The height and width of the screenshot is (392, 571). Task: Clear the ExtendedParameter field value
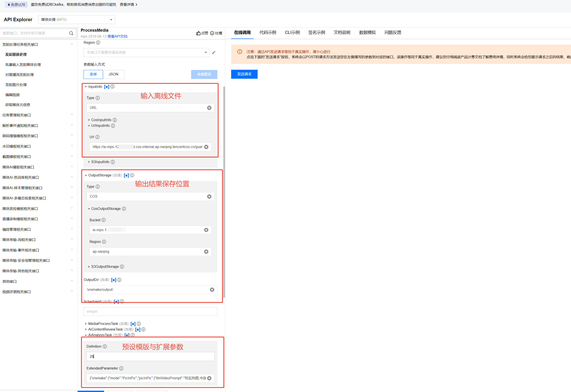pos(209,378)
